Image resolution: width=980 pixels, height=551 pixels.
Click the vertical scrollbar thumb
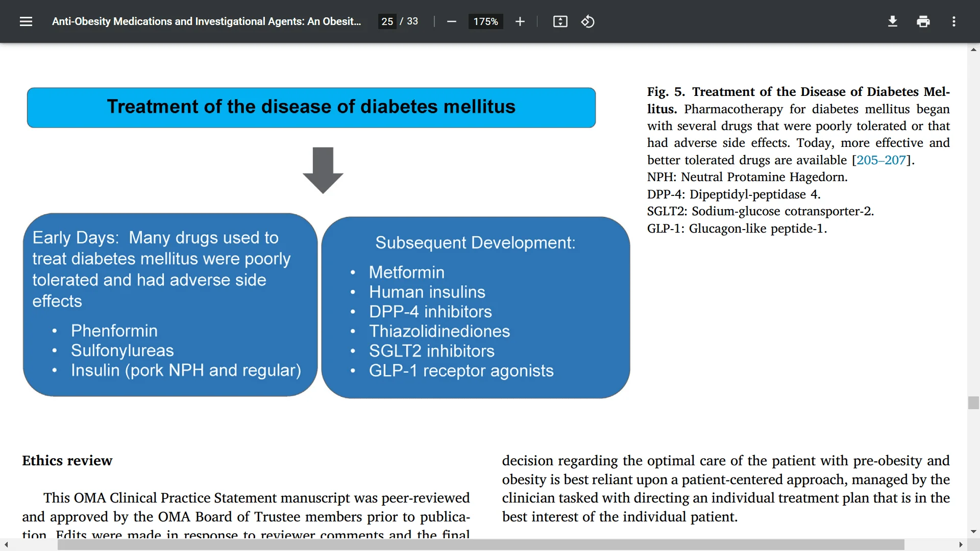973,403
